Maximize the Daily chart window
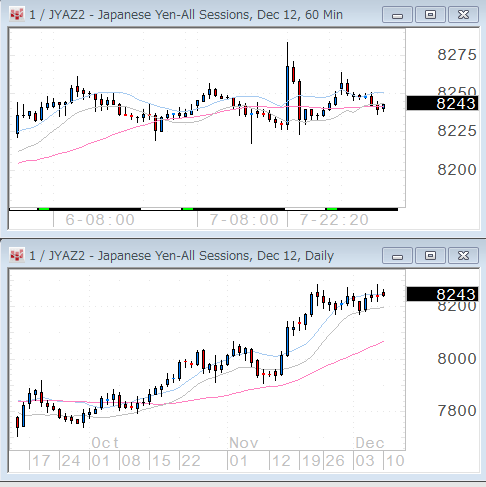This screenshot has height=487, width=486. (x=430, y=256)
